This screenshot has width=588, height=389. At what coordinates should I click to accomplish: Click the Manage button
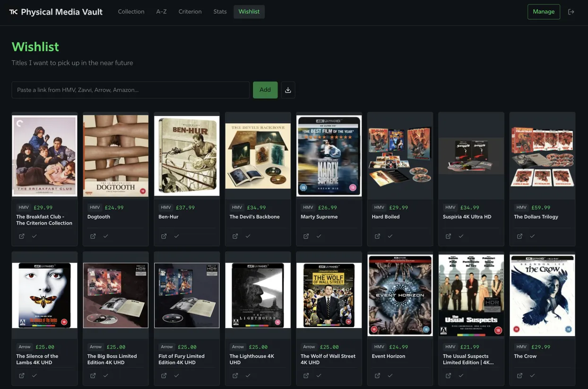tap(544, 12)
